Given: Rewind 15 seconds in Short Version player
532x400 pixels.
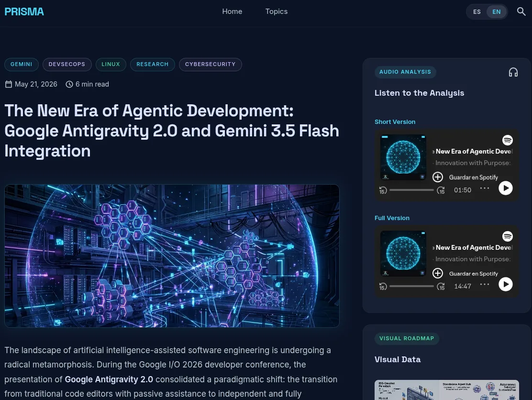Looking at the screenshot, I should click(383, 191).
